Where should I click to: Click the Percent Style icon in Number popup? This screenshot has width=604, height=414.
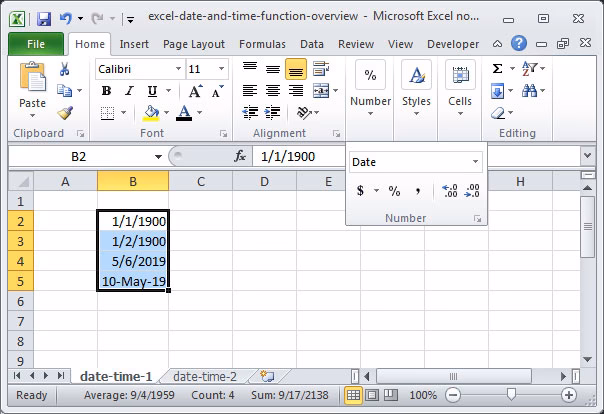pyautogui.click(x=394, y=191)
